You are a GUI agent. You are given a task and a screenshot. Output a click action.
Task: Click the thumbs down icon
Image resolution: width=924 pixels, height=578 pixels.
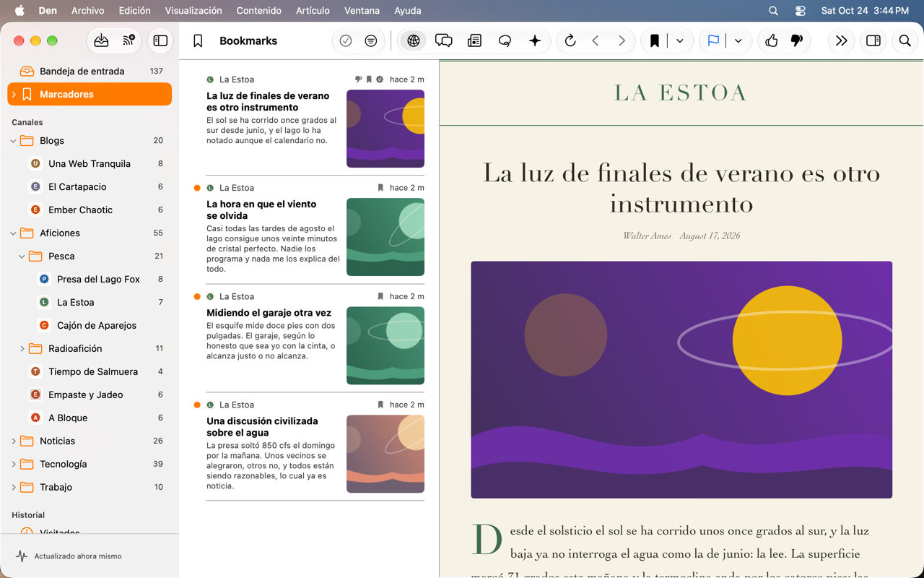click(x=797, y=41)
